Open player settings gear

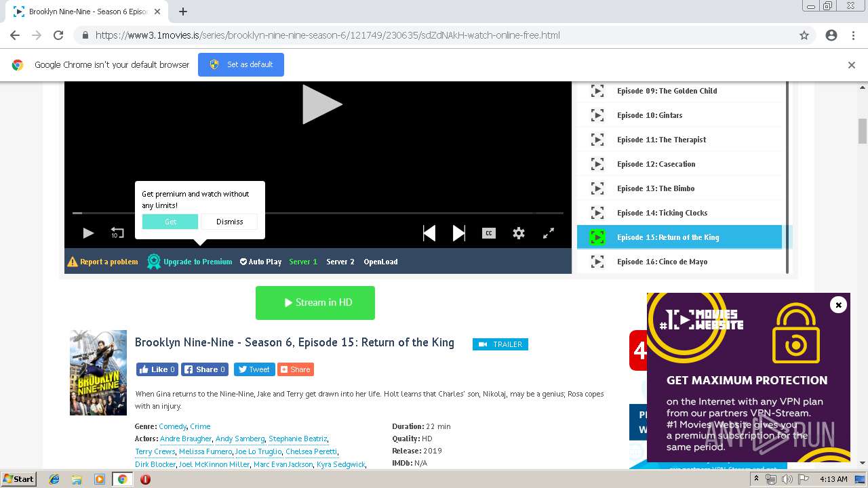click(x=519, y=233)
